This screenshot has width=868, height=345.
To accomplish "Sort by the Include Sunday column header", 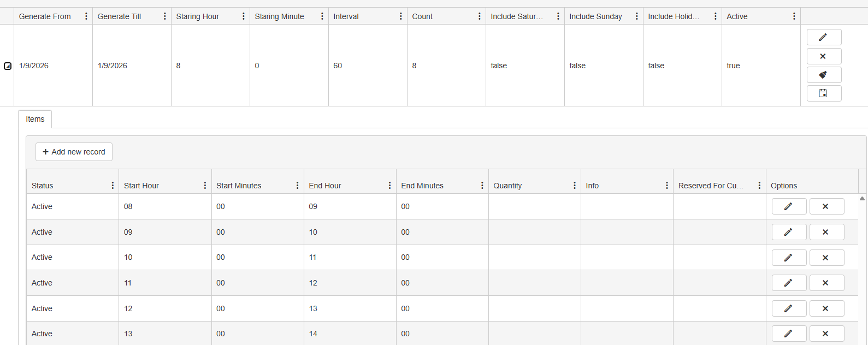I will tap(595, 16).
